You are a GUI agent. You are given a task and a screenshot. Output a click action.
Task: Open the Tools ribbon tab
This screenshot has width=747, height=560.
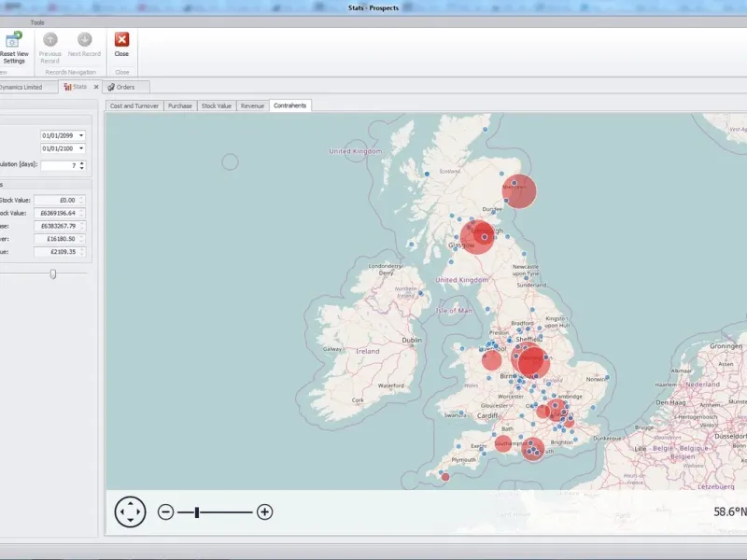pyautogui.click(x=36, y=22)
